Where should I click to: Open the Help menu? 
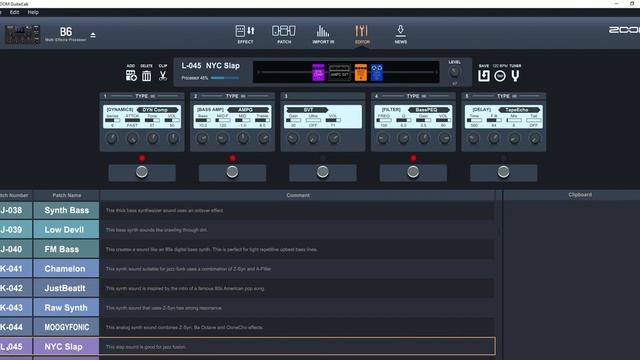(x=33, y=12)
